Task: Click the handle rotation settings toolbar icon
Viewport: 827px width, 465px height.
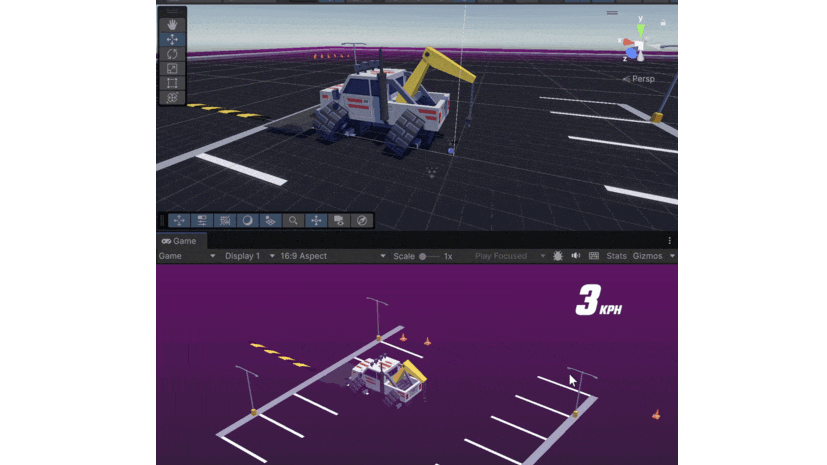Action: pyautogui.click(x=202, y=220)
